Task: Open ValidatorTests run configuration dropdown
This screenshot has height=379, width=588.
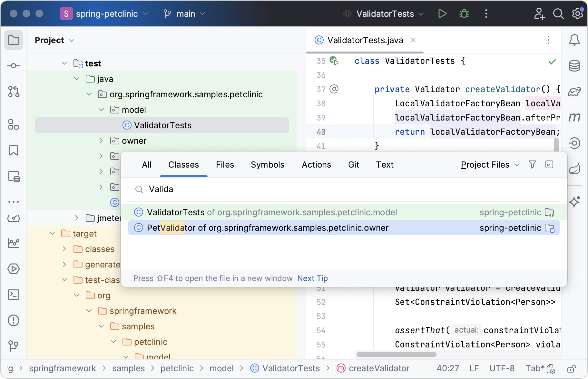Action: pos(383,14)
